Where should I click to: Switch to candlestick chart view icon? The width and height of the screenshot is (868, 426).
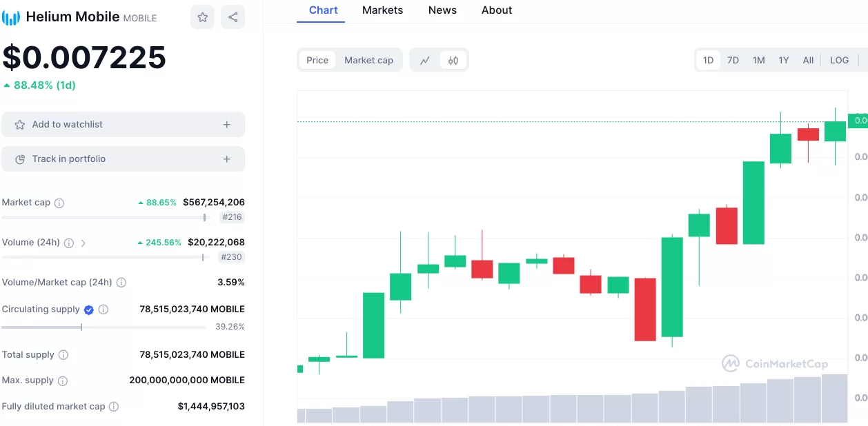(x=453, y=60)
